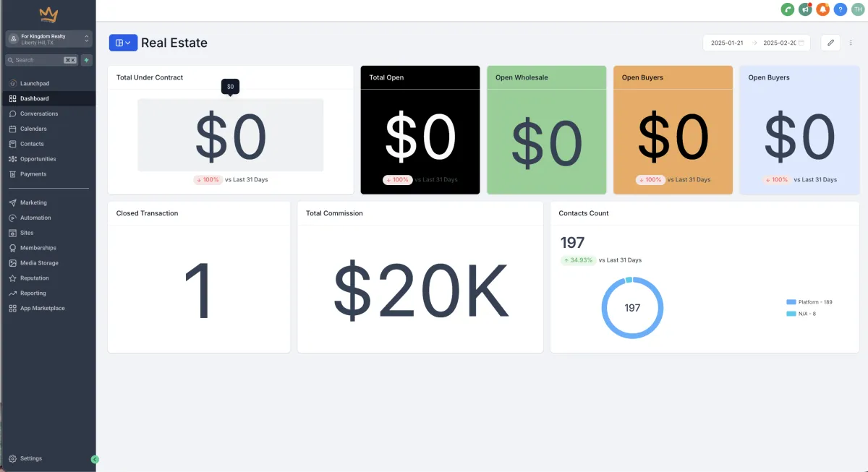Click the pencil edit dashboard icon

(830, 43)
